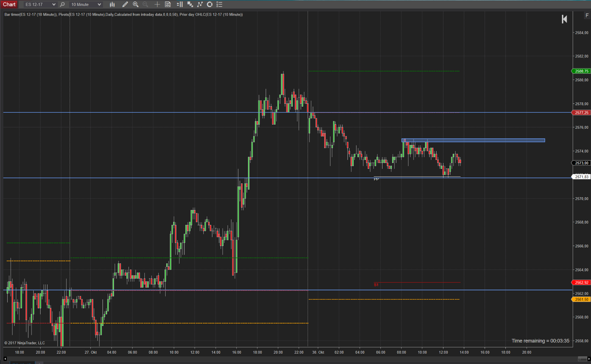Select the blue rectangle drawing on the chart
The image size is (591, 364).
click(x=473, y=140)
